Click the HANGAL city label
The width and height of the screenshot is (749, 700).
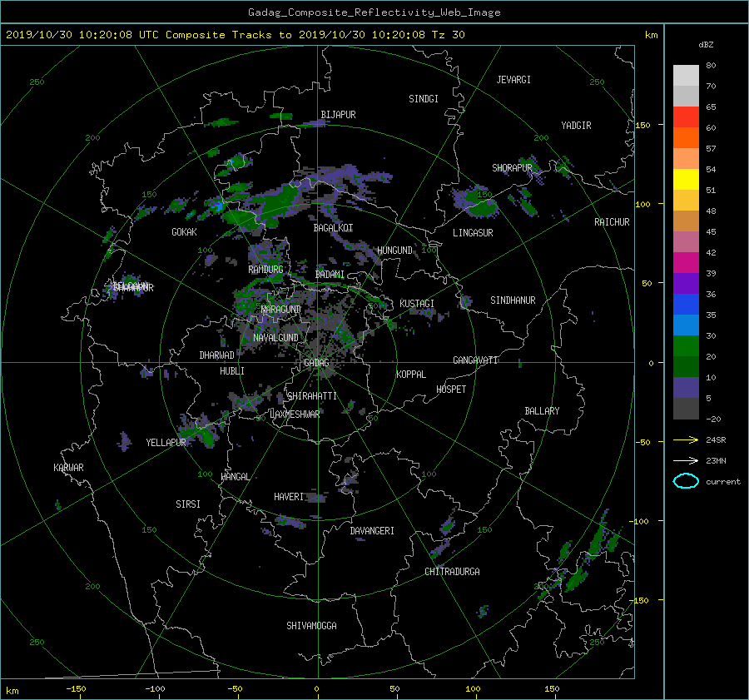point(235,477)
